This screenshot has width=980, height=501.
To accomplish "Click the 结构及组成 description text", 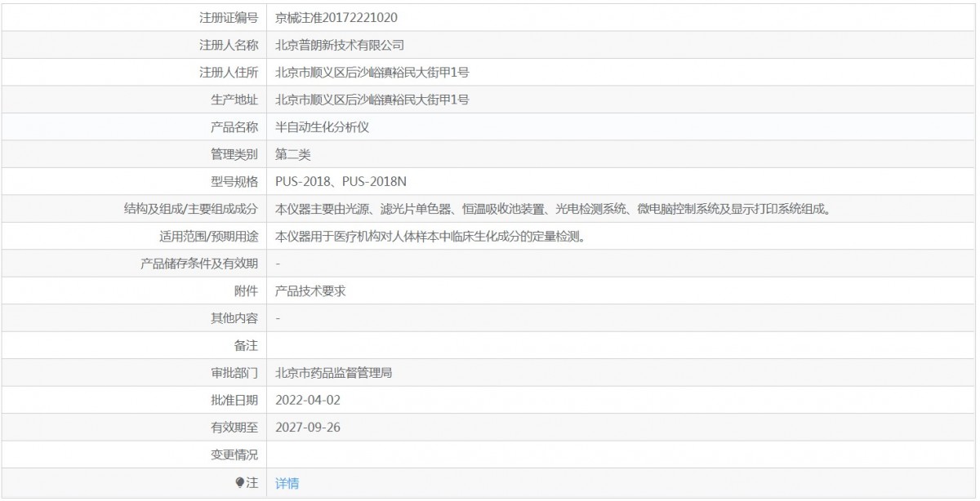I will pyautogui.click(x=553, y=209).
